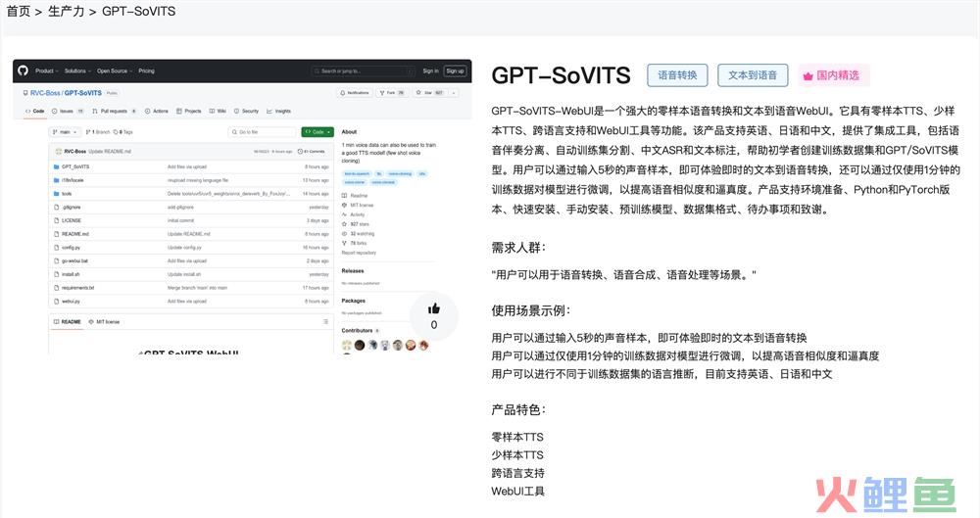Click the 文本到语音 tag button
The width and height of the screenshot is (980, 518).
click(x=753, y=75)
